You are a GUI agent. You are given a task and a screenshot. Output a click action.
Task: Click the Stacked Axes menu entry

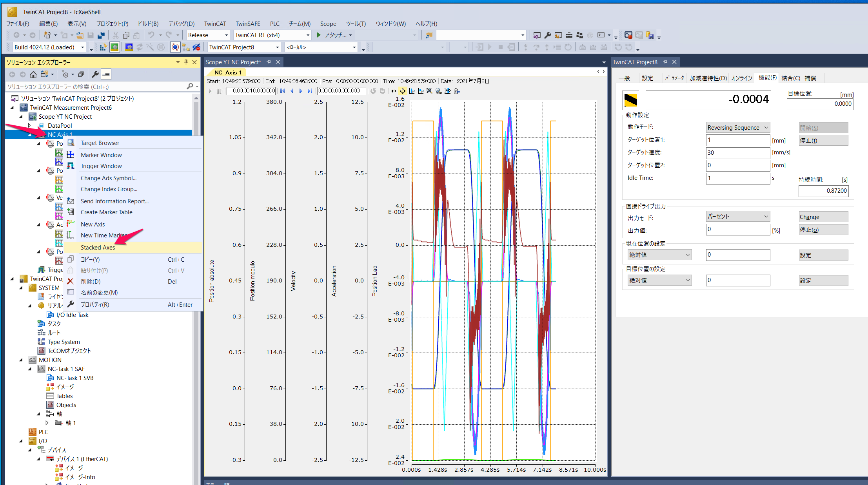[x=98, y=247]
